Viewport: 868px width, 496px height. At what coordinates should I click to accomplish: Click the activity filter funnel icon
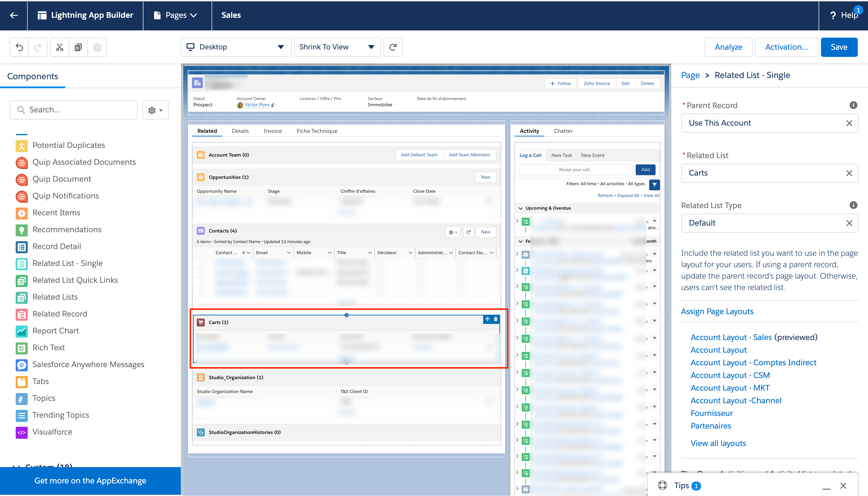pos(654,184)
